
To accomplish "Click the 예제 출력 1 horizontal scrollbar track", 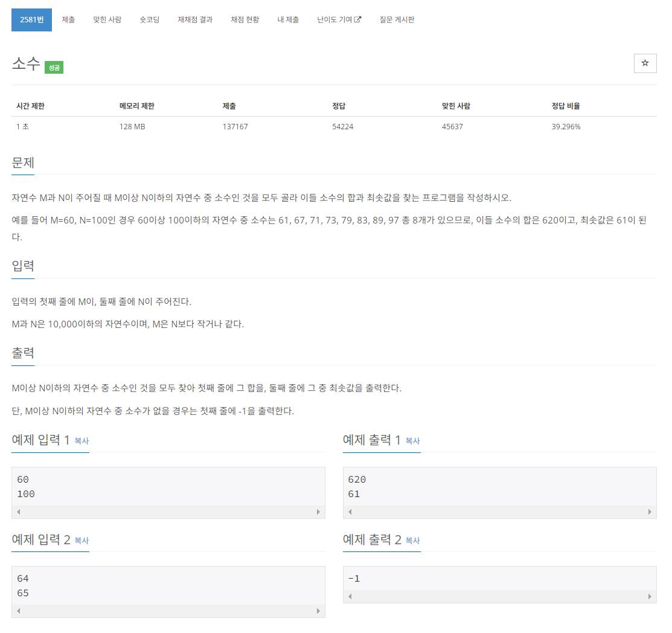I will [500, 512].
